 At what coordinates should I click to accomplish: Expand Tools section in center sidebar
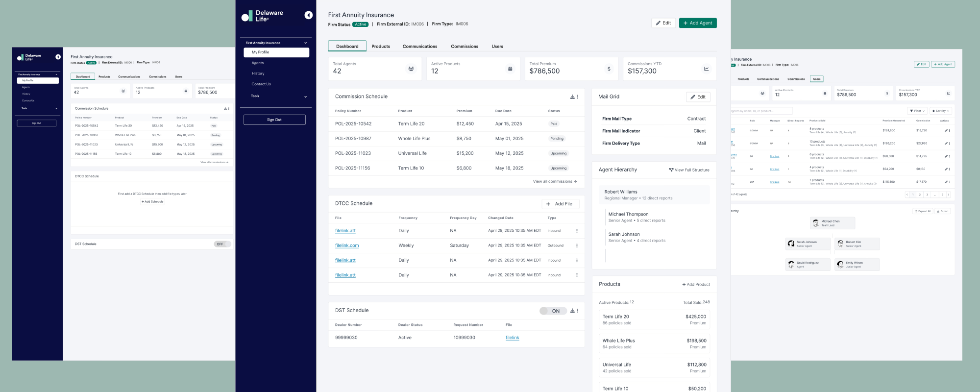305,97
